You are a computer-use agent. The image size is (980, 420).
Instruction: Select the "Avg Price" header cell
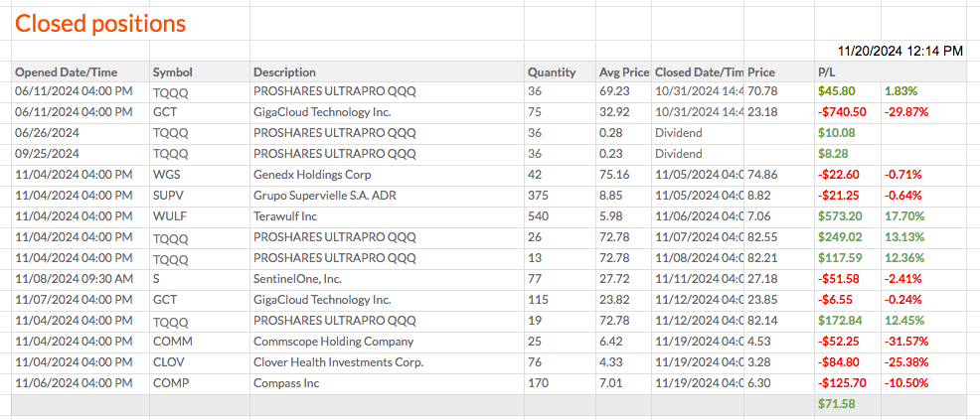623,71
